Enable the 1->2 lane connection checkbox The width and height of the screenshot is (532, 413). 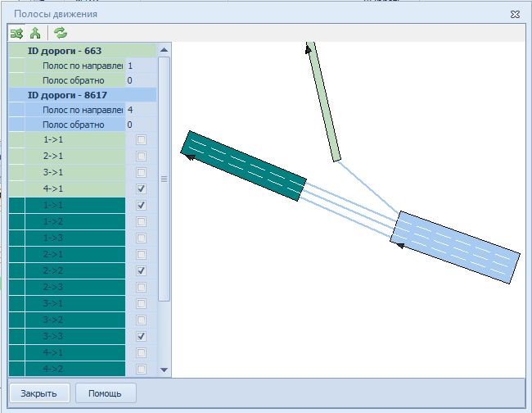[141, 221]
